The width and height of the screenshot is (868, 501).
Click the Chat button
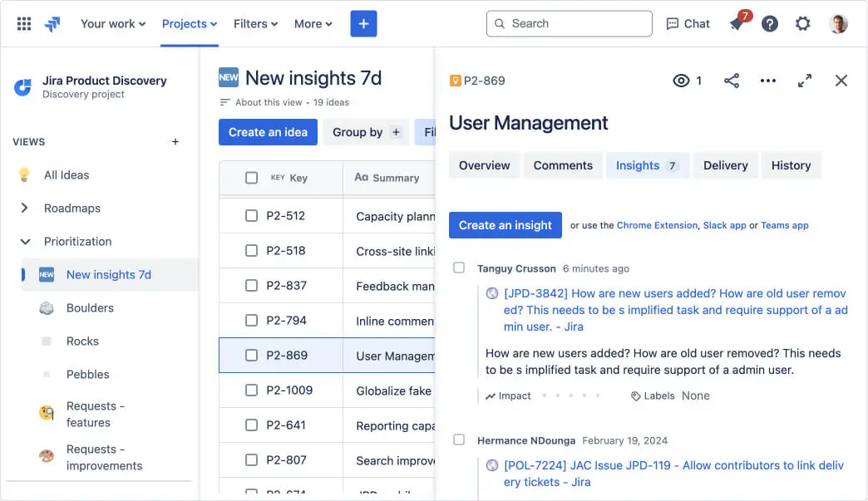tap(688, 24)
